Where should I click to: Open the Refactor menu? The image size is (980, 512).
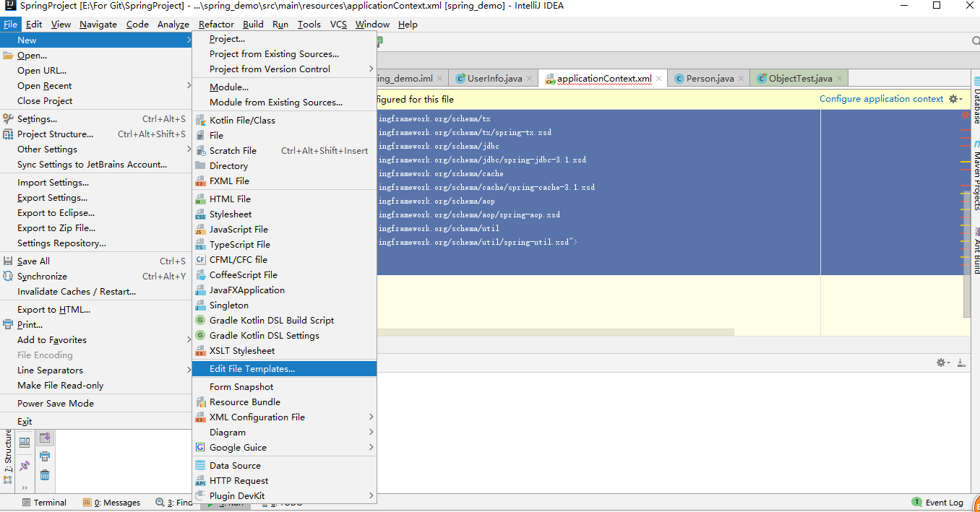[x=216, y=24]
